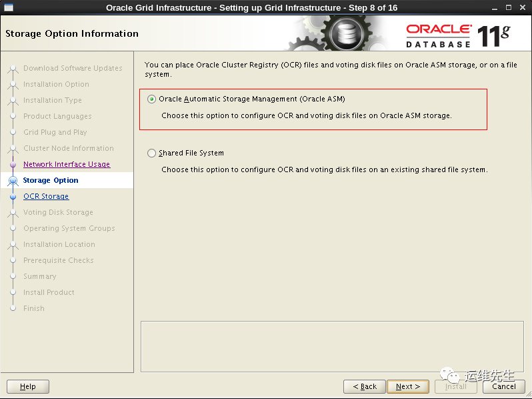This screenshot has width=532, height=399.
Task: Open the Help button
Action: tap(28, 386)
